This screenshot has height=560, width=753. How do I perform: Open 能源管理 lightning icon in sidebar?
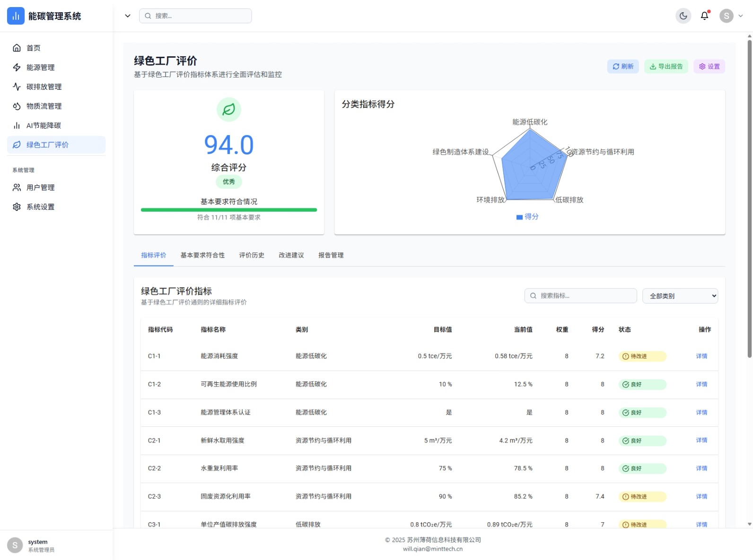(17, 67)
